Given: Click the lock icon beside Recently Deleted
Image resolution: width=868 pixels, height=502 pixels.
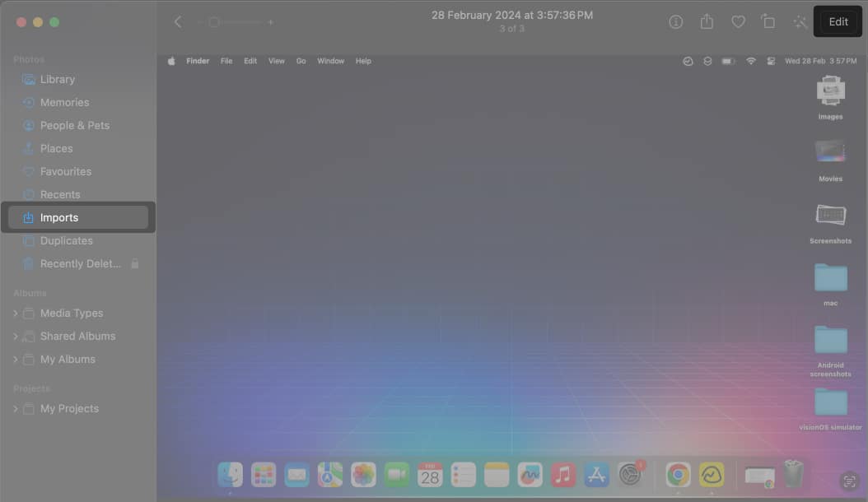Looking at the screenshot, I should [x=134, y=264].
